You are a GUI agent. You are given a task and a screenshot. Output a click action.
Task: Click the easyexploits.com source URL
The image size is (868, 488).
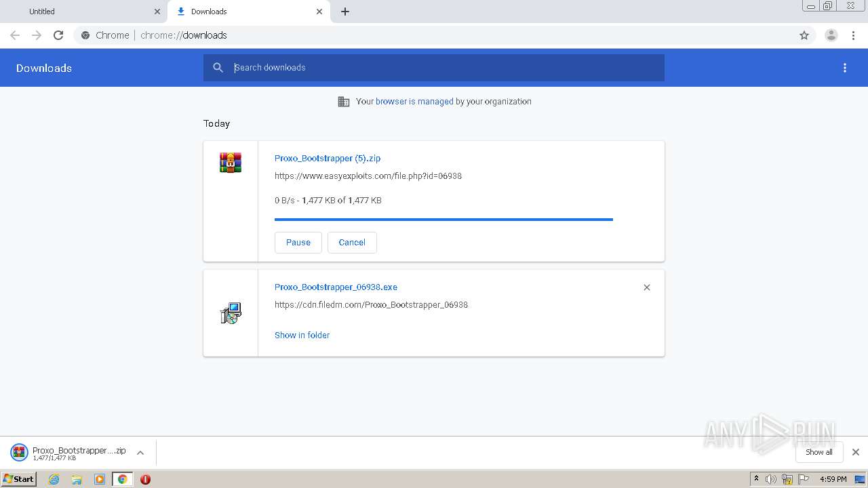pyautogui.click(x=368, y=176)
